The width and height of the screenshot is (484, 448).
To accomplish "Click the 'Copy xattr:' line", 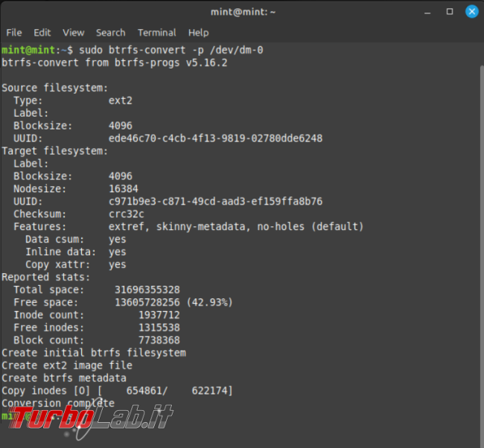I will (76, 265).
